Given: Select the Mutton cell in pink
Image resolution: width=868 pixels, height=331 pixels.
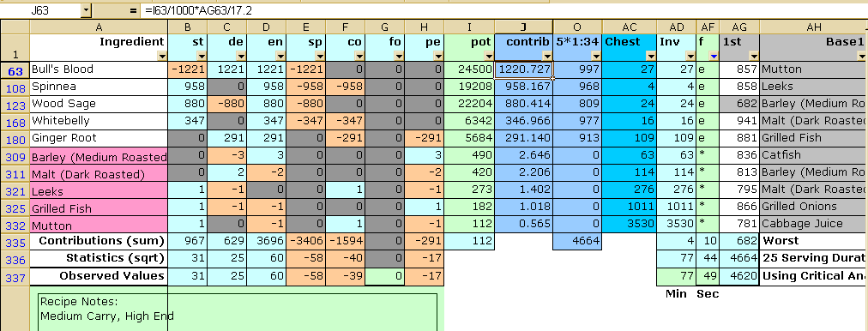Looking at the screenshot, I should [99, 226].
